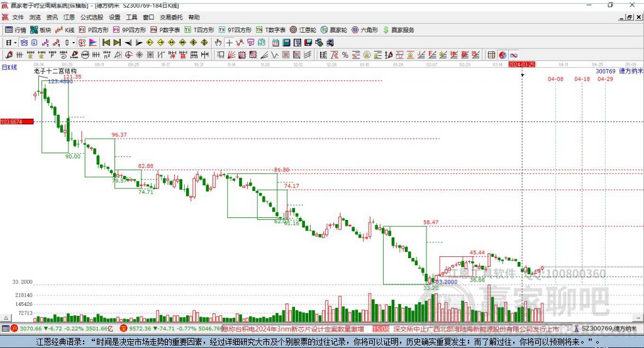Open the 江恩 menu
The height and width of the screenshot is (348, 644).
point(69,17)
